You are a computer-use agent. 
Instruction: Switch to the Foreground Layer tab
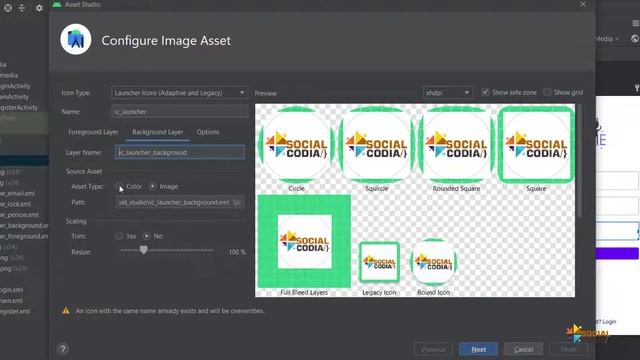click(93, 132)
